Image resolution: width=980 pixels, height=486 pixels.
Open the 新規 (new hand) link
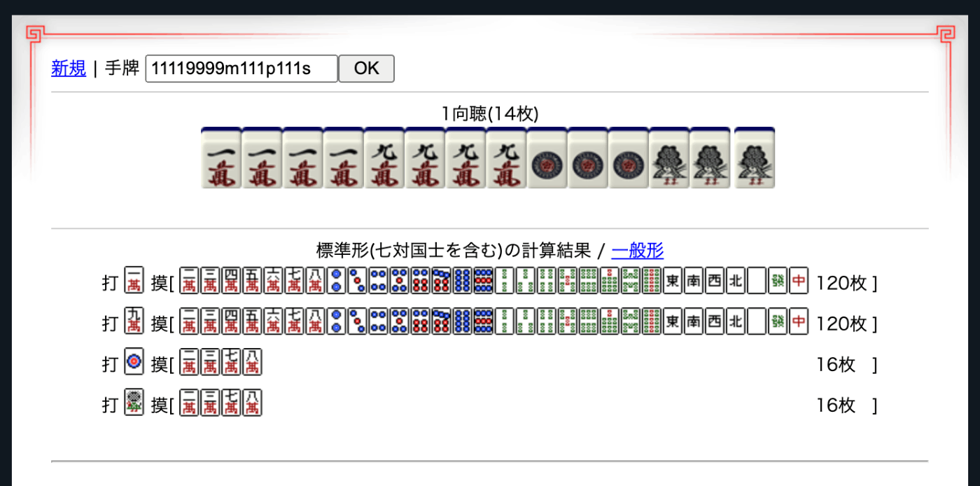69,68
